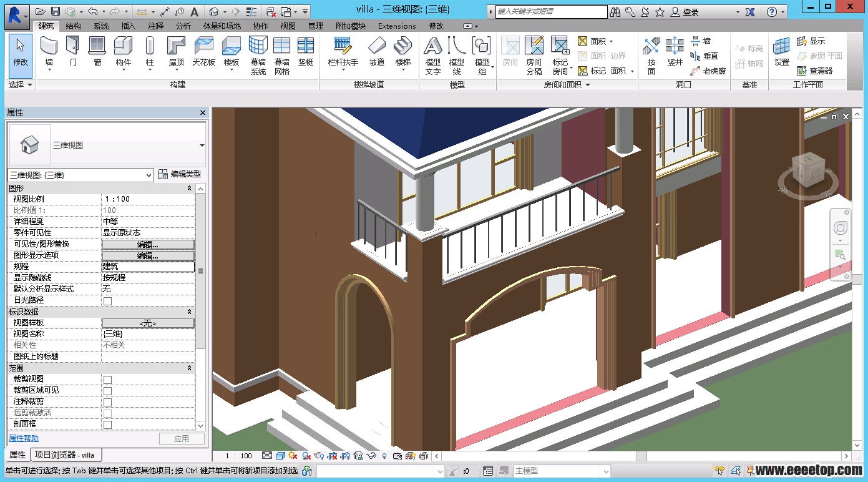
Task: Open the 项目浏览器 - villa tab
Action: 64,455
